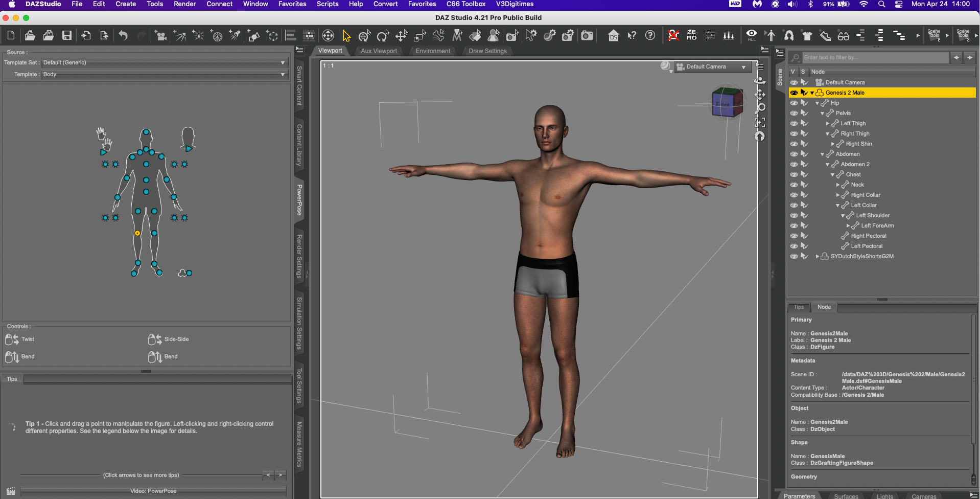Click the What's This pointer help icon
The width and height of the screenshot is (980, 499).
pyautogui.click(x=632, y=35)
